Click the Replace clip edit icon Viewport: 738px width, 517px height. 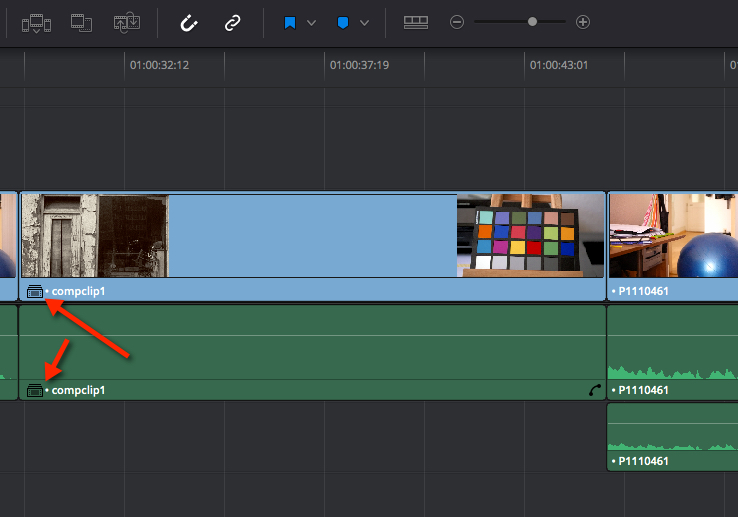126,22
